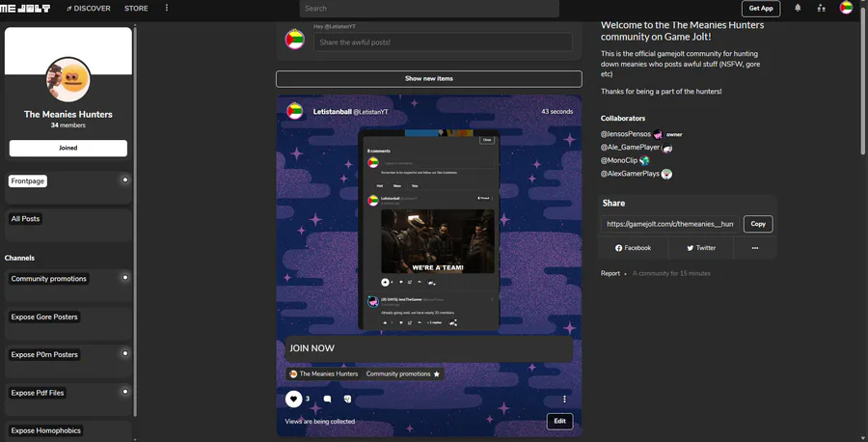
Task: Open the Game Jolt logo home
Action: click(25, 9)
